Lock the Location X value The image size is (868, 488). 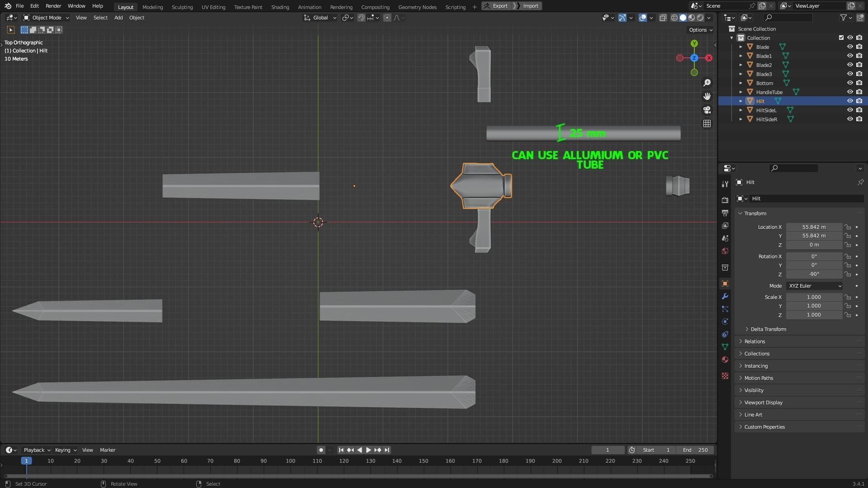coord(848,227)
